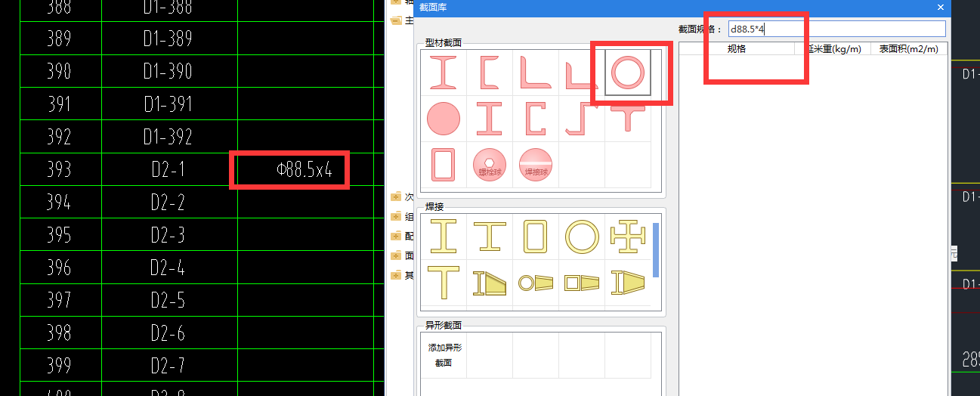980x396 pixels.
Task: Click the D2-1 cell in the table
Action: click(168, 170)
